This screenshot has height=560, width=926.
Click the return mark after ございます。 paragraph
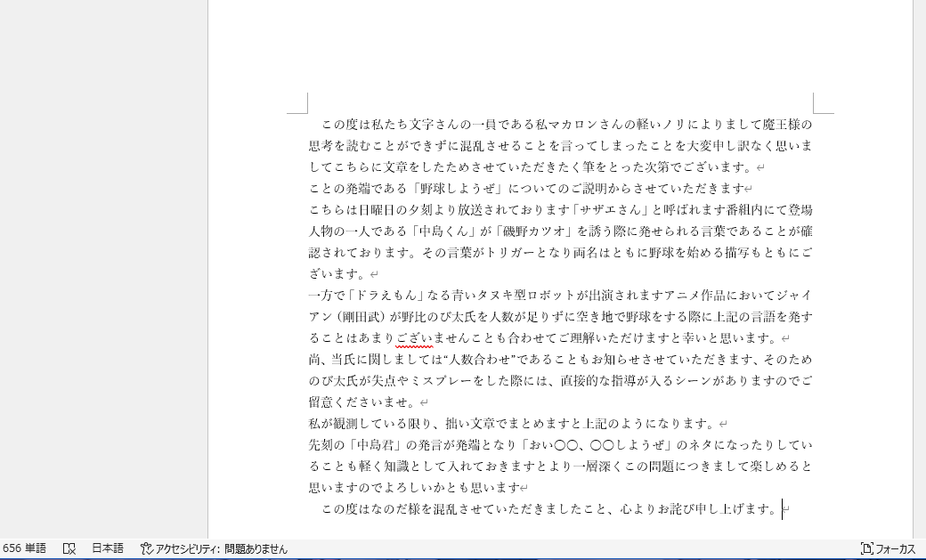click(373, 274)
